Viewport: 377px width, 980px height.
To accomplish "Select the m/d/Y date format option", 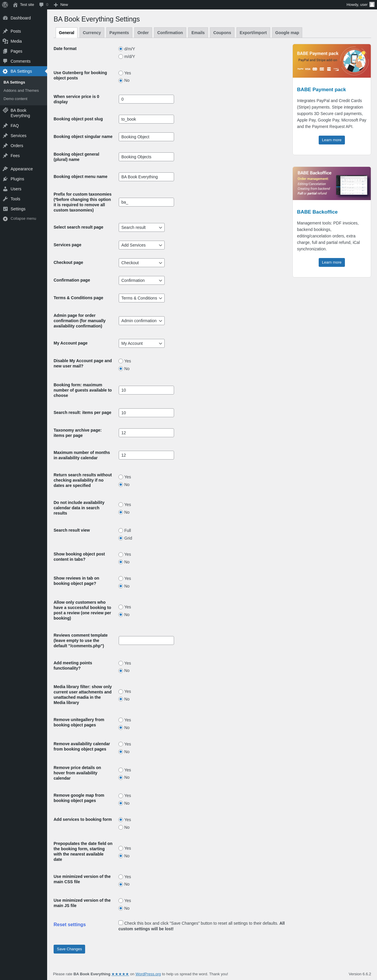I will [x=121, y=57].
